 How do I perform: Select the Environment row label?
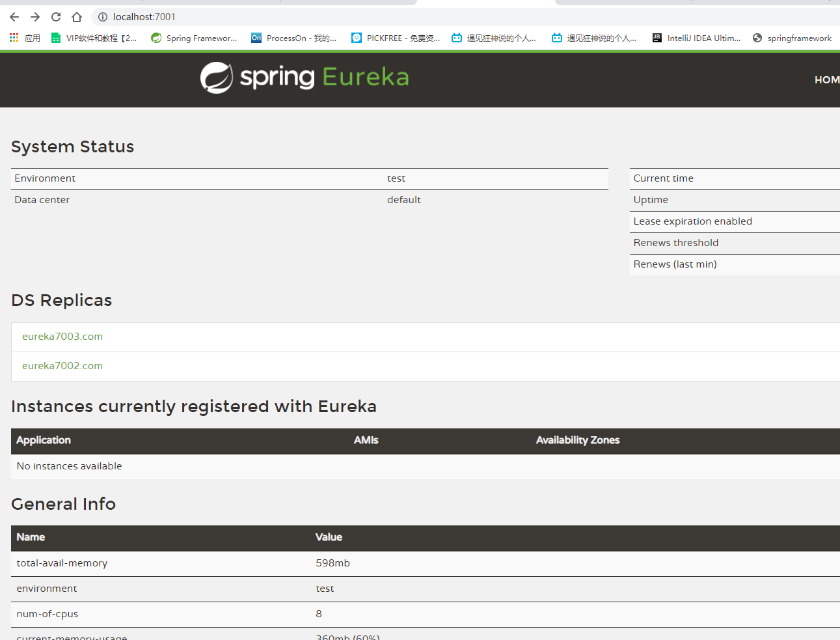(45, 178)
